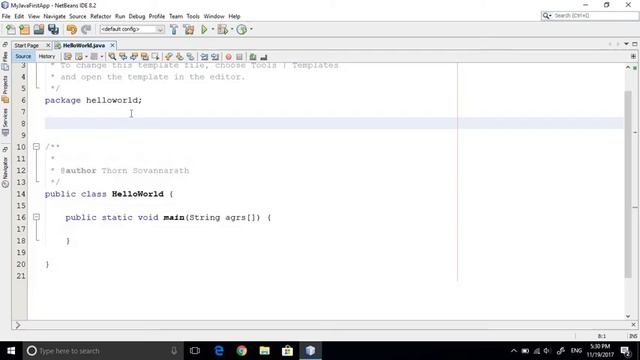Start macro recording with the red circle icon

(x=229, y=57)
